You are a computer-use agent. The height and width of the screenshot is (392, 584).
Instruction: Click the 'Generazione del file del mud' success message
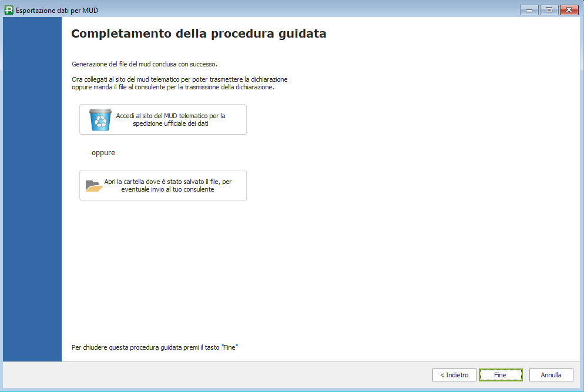coord(145,64)
